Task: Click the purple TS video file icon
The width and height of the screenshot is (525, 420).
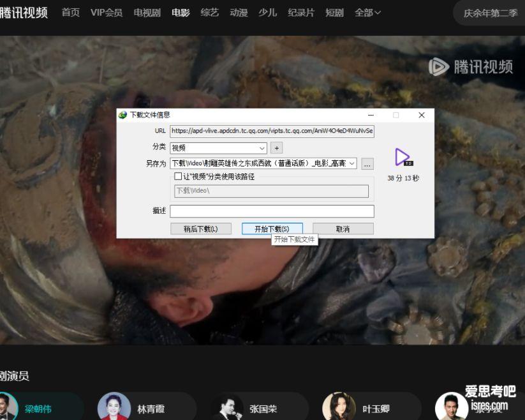Action: pos(403,158)
